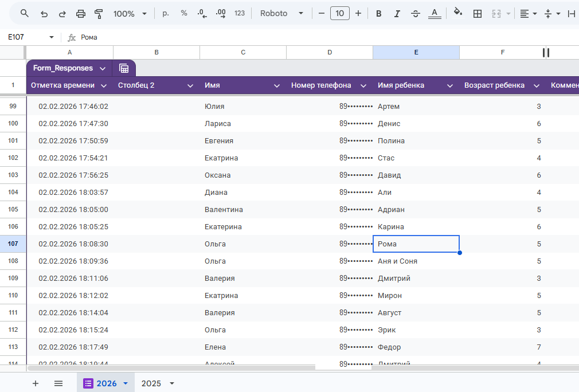
Task: Open filter for Имя ребенка column
Action: (x=450, y=85)
